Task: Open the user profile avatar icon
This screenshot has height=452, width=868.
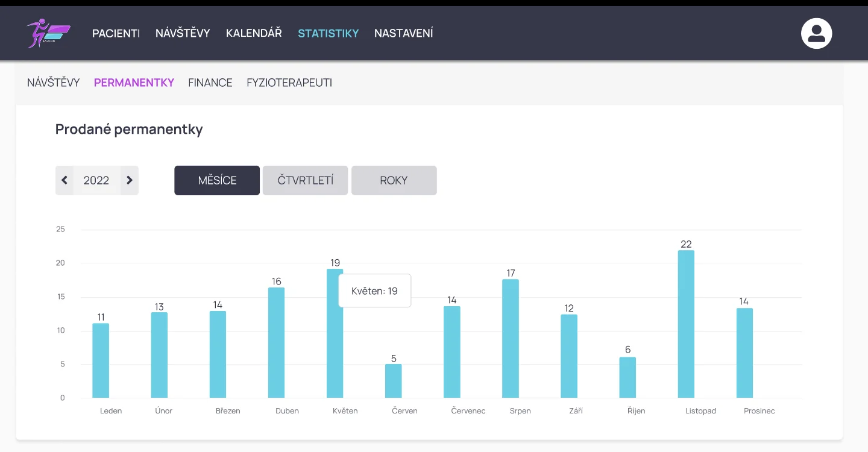Action: [816, 33]
